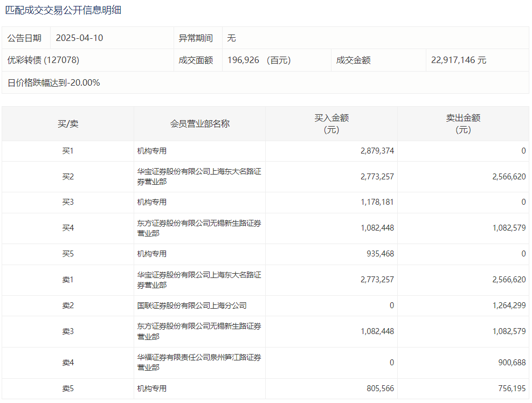Click the 买/卖 column header
532x403 pixels.
[68, 124]
